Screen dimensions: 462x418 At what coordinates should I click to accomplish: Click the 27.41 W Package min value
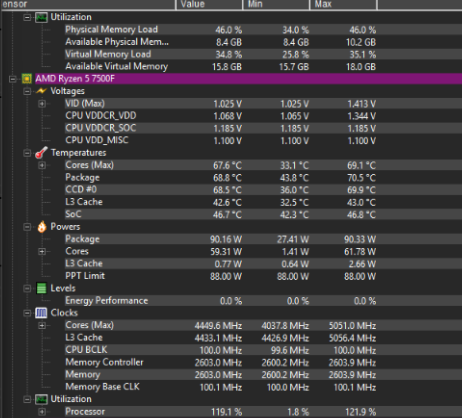[x=293, y=240]
